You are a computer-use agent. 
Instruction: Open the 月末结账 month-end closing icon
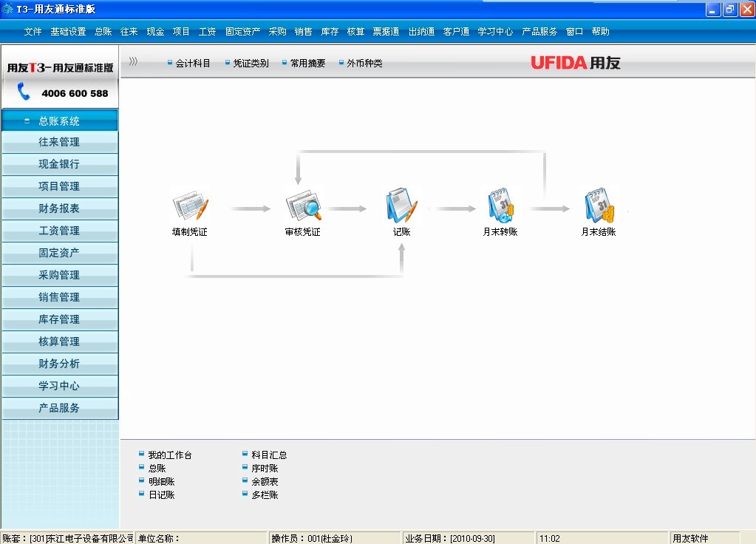(x=599, y=206)
